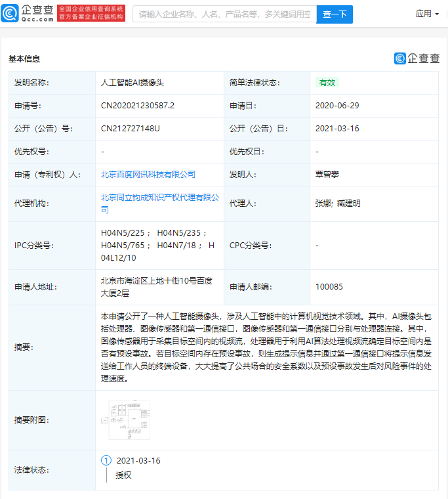Click the legal status date 2021-03-16 entry
Screen dimensions: 448x499
[x=138, y=460]
